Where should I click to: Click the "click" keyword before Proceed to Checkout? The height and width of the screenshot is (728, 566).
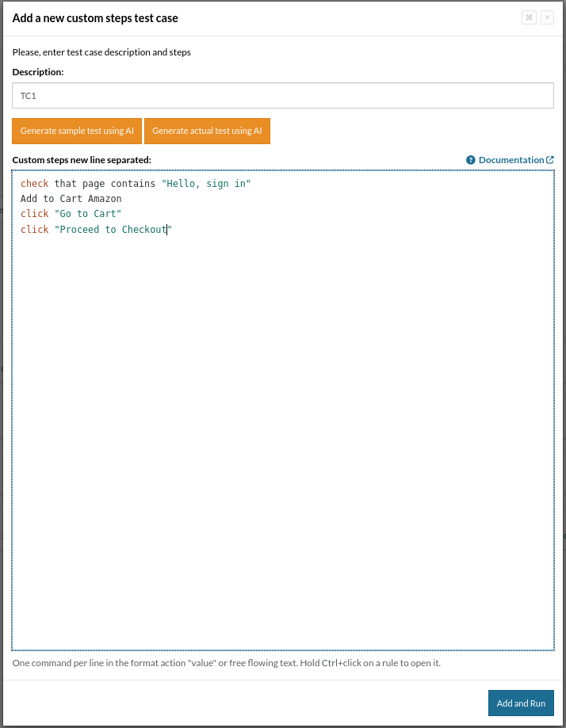34,230
